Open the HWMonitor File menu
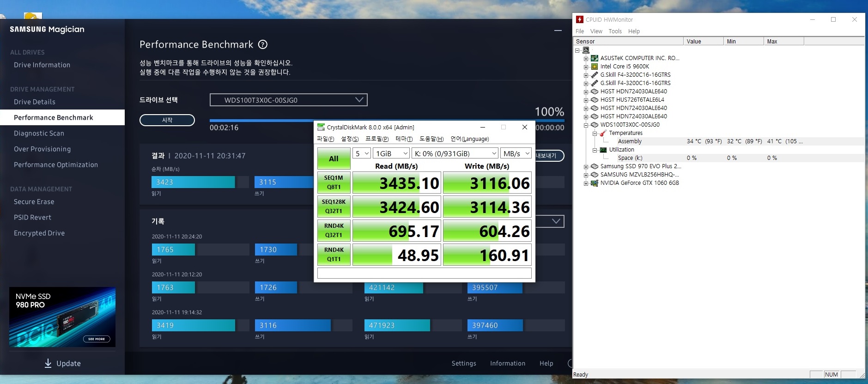 pyautogui.click(x=580, y=31)
